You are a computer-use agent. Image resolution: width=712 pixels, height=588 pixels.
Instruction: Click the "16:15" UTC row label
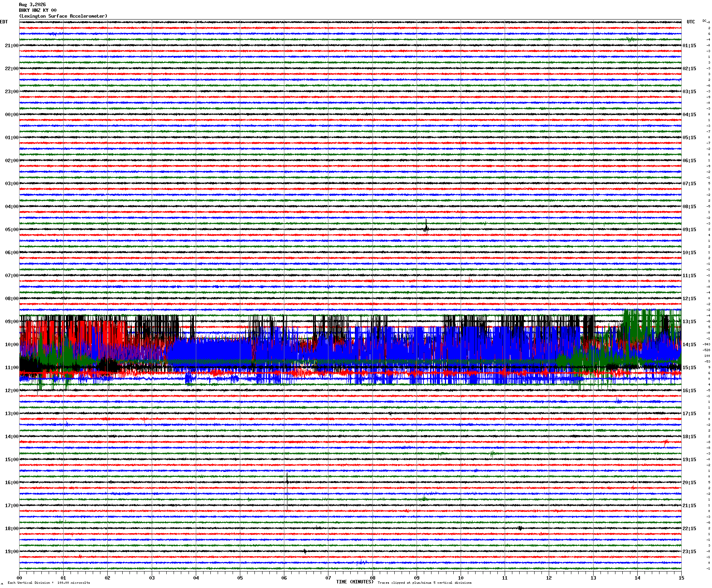click(689, 391)
